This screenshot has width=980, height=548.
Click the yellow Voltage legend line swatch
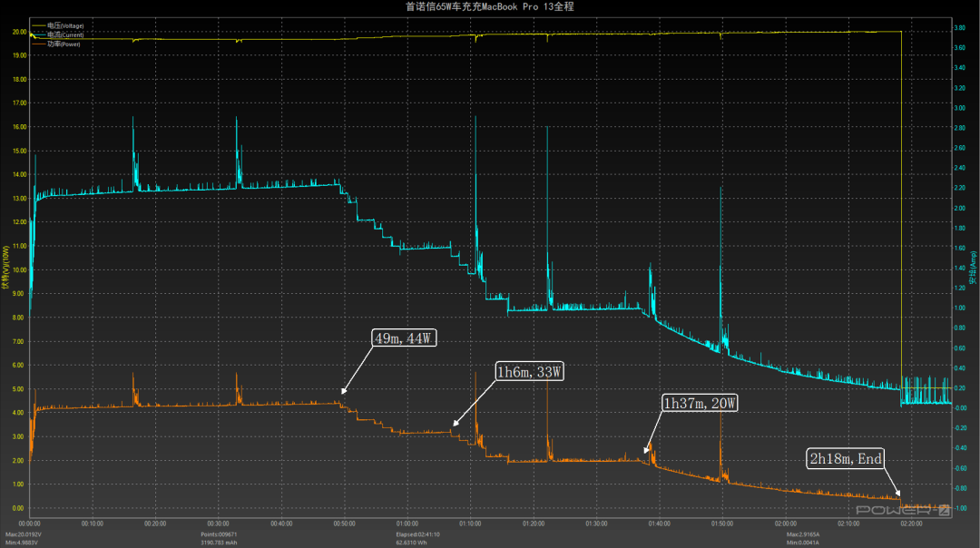[38, 25]
